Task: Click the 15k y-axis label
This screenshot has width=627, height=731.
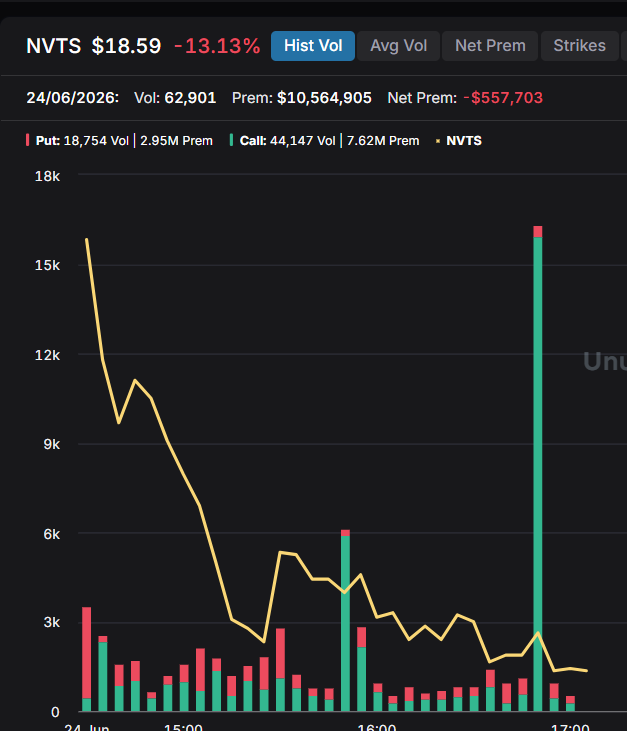Action: click(x=48, y=265)
